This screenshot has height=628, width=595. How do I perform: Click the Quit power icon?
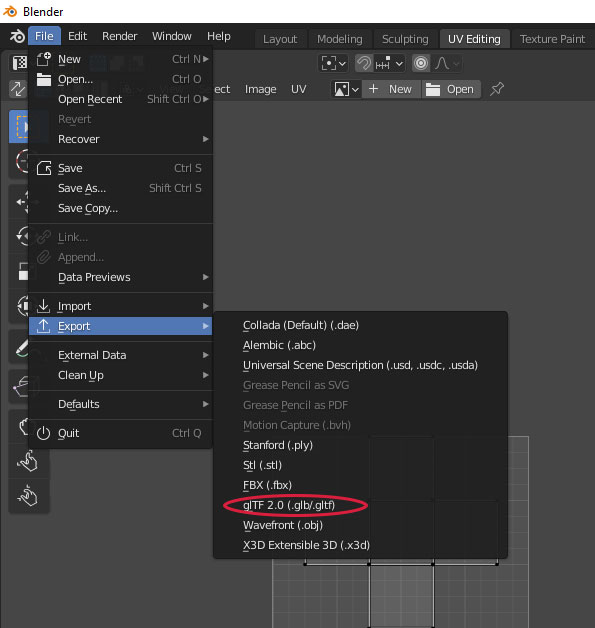pos(43,433)
